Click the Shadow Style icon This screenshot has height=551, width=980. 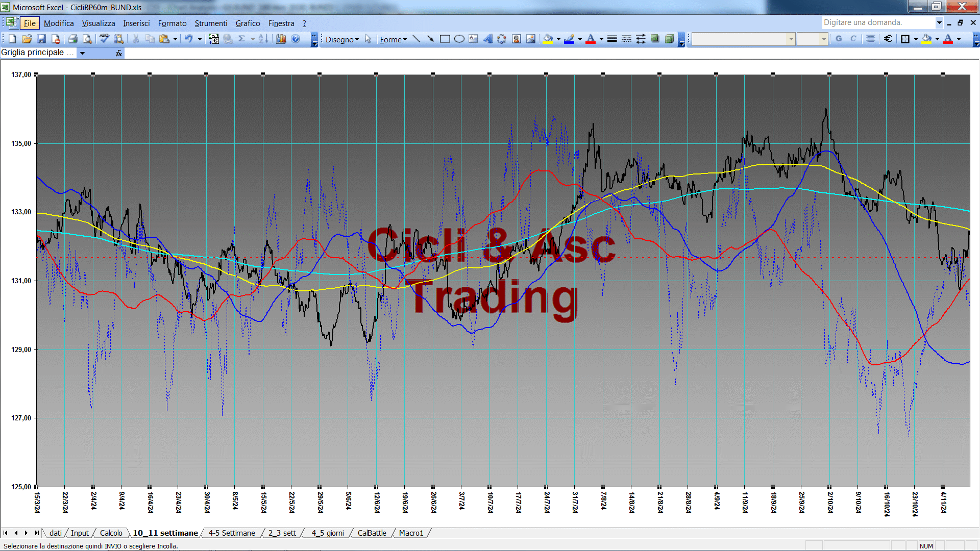[655, 39]
